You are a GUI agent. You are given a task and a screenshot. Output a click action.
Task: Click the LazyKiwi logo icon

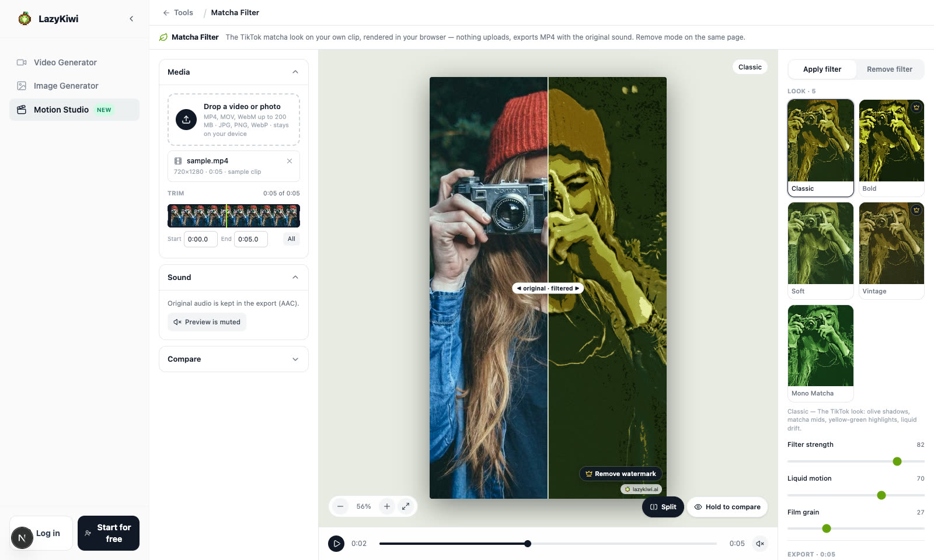click(x=25, y=19)
